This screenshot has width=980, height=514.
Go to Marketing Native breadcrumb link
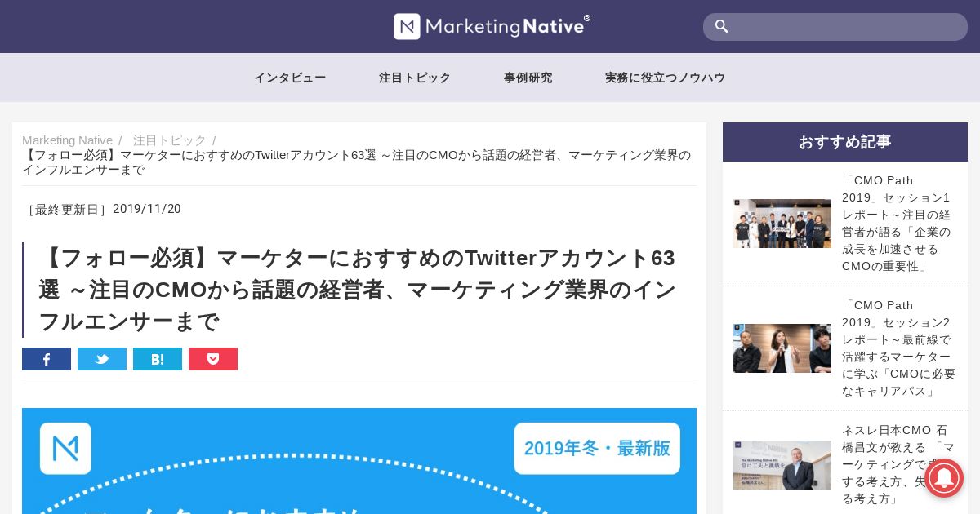pos(67,140)
